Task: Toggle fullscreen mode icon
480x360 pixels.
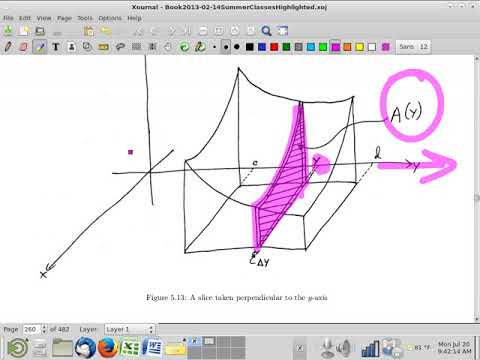Action: point(282,31)
